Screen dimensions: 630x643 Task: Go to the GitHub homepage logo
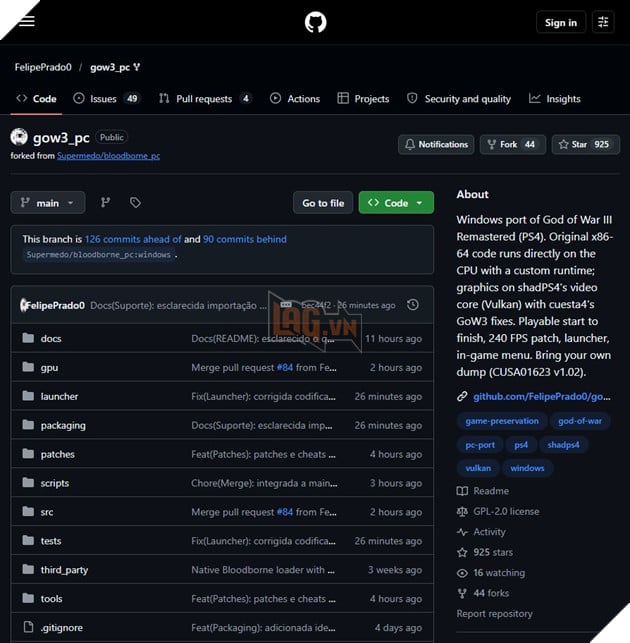coord(315,22)
